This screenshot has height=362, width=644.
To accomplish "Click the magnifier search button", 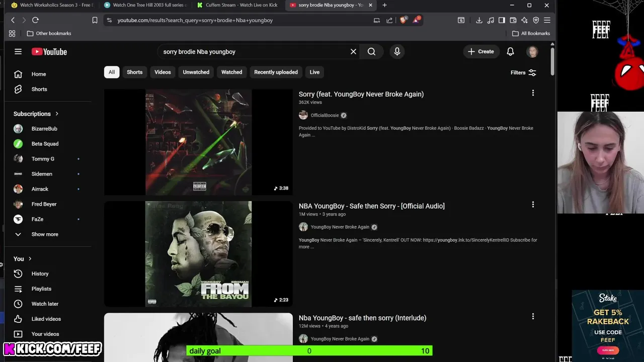I will point(371,51).
